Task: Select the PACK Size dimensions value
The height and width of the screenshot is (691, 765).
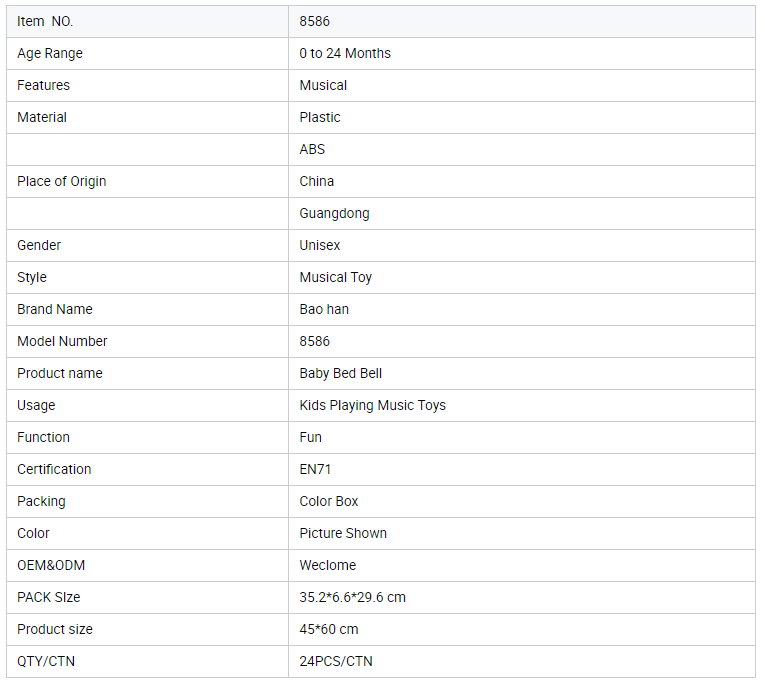Action: click(x=352, y=597)
